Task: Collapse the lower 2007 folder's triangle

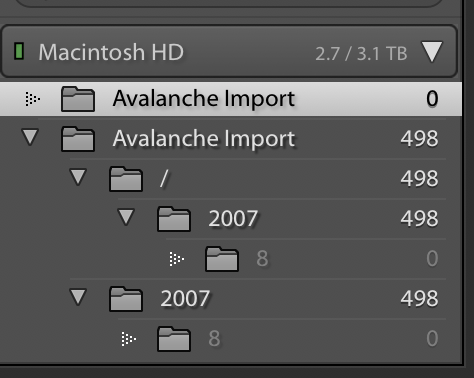Action: coord(78,297)
